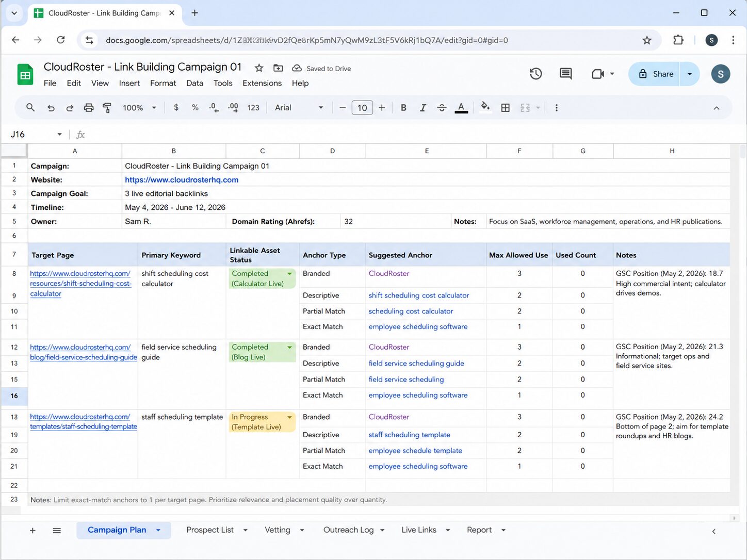The image size is (747, 560).
Task: Open the Data menu
Action: 194,83
